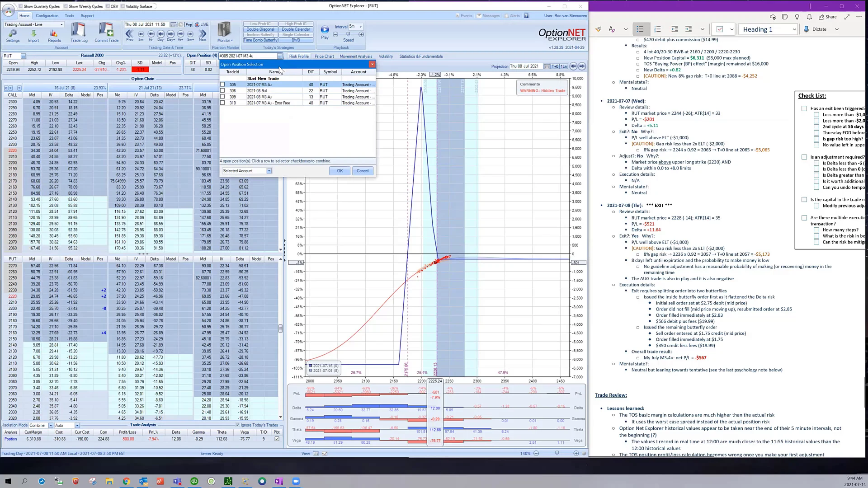Open the Tools ribbon tab
Viewport: 868px width, 488px height.
click(x=70, y=16)
